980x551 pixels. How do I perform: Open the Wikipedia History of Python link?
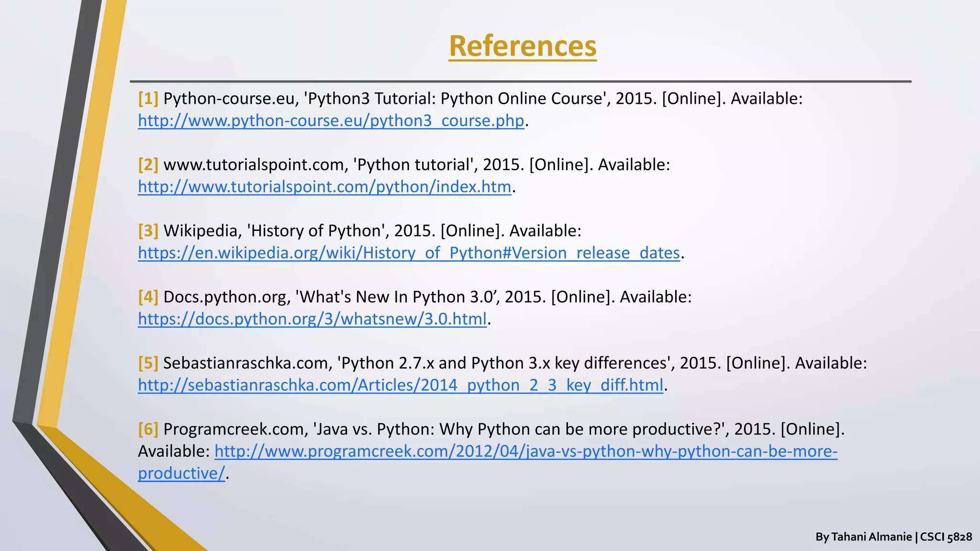(409, 253)
